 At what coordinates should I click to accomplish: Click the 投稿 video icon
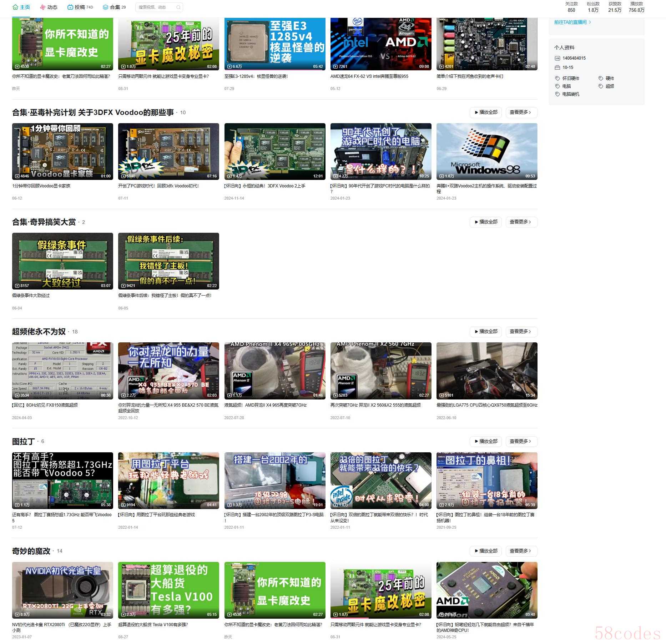(x=70, y=7)
